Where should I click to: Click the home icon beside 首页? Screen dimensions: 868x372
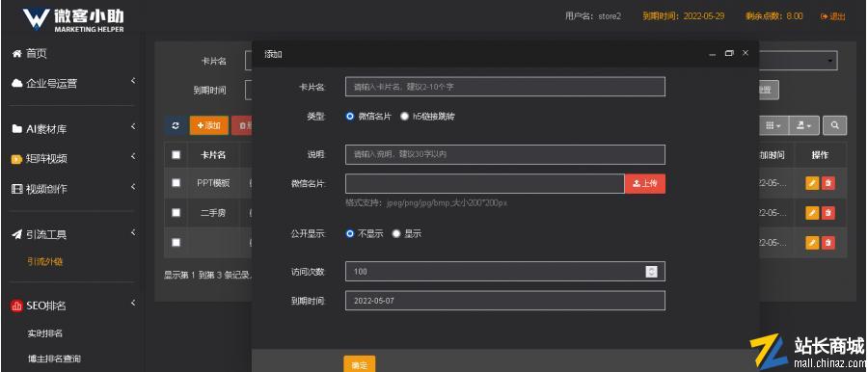pos(17,54)
